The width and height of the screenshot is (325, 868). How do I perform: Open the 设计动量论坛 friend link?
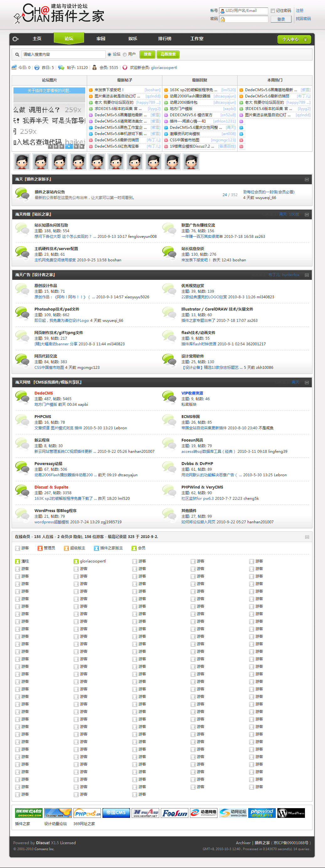click(x=55, y=824)
